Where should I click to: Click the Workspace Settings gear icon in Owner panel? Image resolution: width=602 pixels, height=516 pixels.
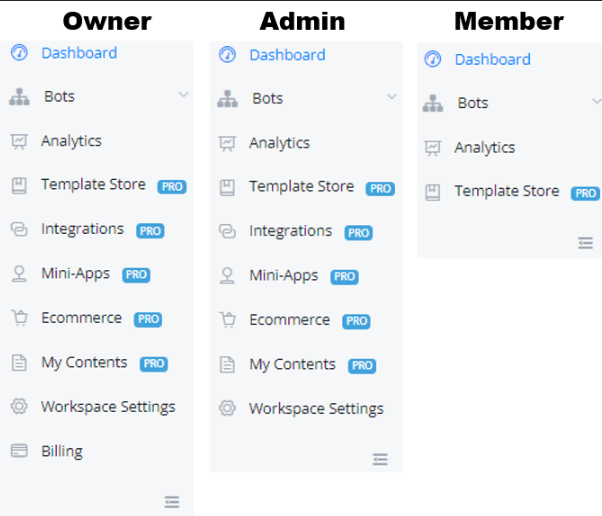(x=18, y=407)
